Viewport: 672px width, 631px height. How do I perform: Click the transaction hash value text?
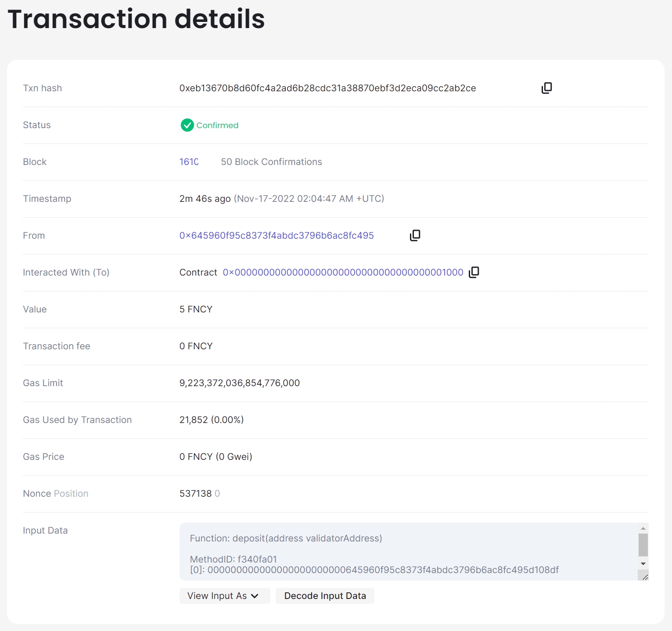327,88
